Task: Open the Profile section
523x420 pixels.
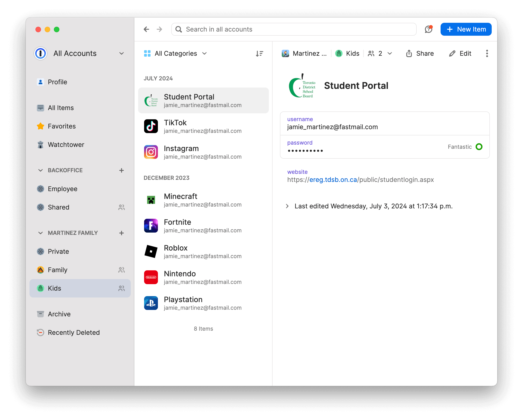Action: (57, 82)
